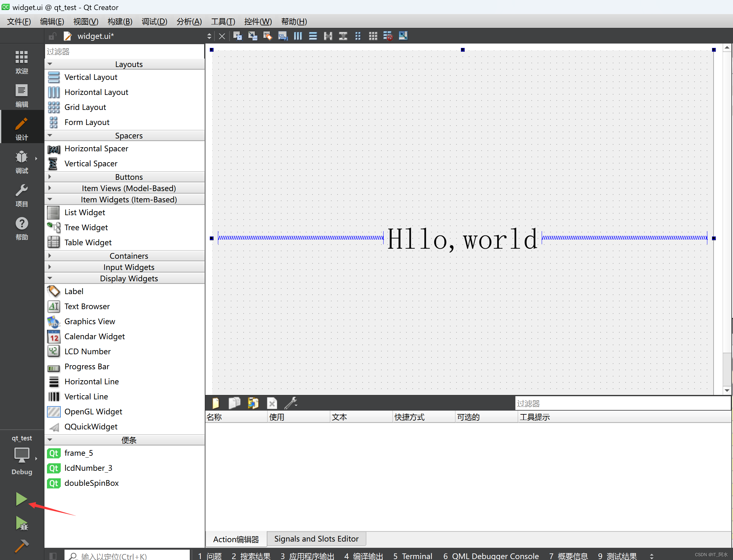This screenshot has width=733, height=560.
Task: Open Welcome (欢迎) mode
Action: coord(22,62)
